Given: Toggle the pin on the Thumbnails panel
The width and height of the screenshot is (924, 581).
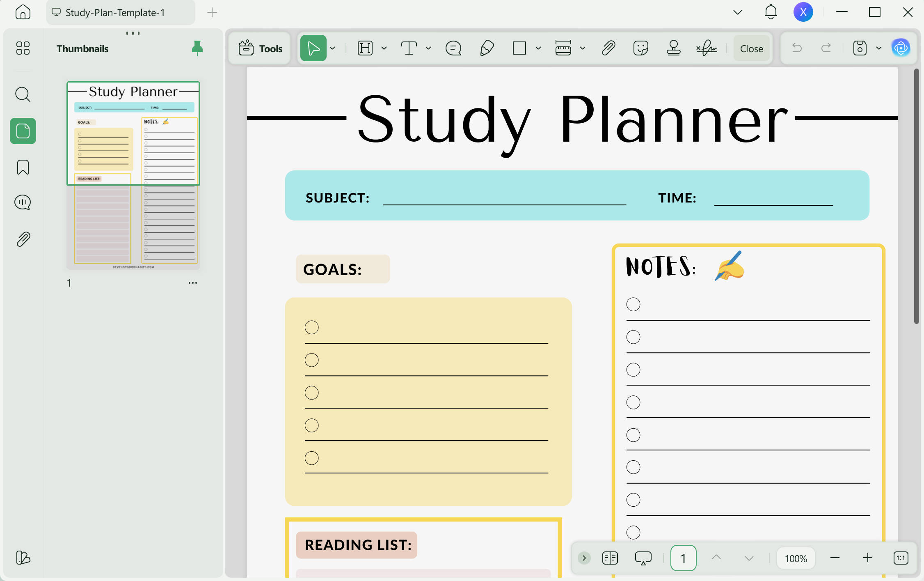Looking at the screenshot, I should (197, 48).
